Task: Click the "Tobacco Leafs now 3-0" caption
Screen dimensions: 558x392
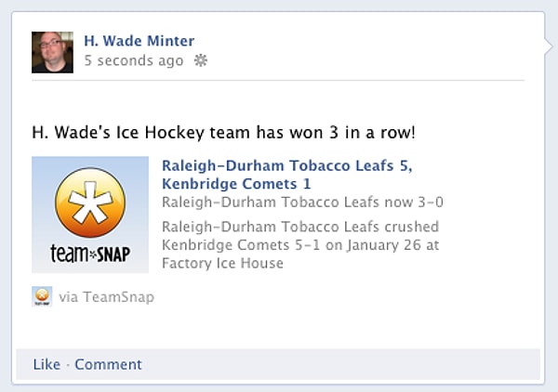Action: [x=302, y=202]
